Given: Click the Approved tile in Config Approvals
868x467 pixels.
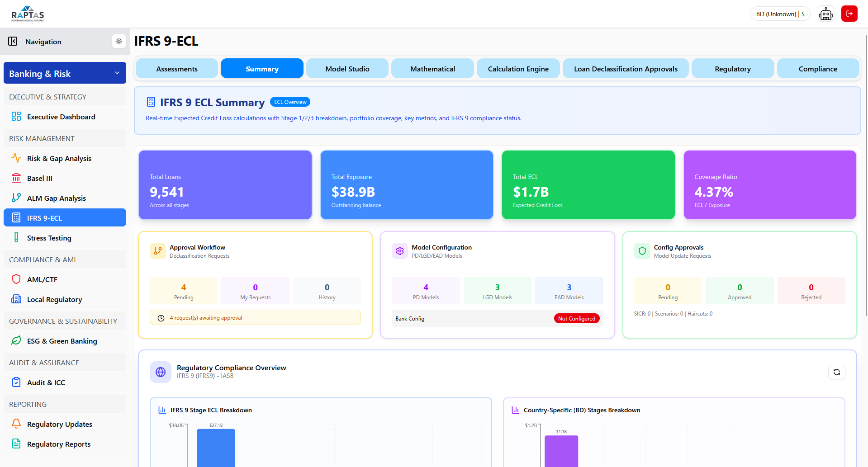Looking at the screenshot, I should click(x=740, y=291).
